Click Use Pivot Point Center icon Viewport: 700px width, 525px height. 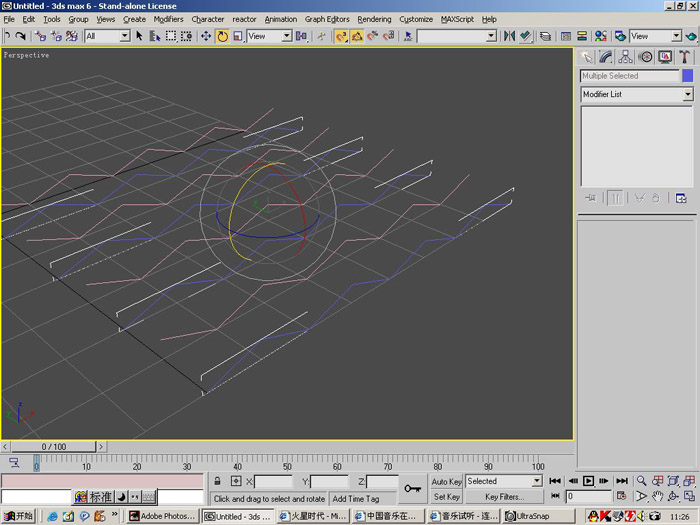pyautogui.click(x=301, y=36)
